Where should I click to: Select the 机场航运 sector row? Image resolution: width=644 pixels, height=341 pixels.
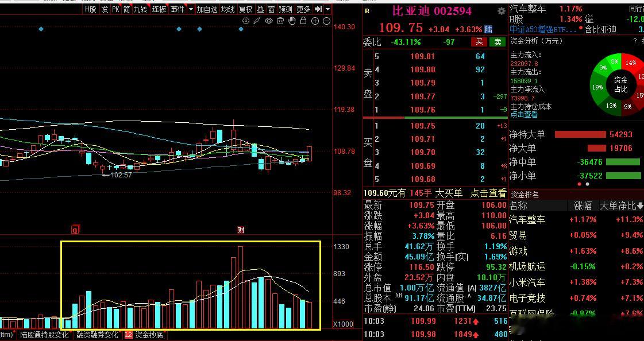click(x=576, y=266)
